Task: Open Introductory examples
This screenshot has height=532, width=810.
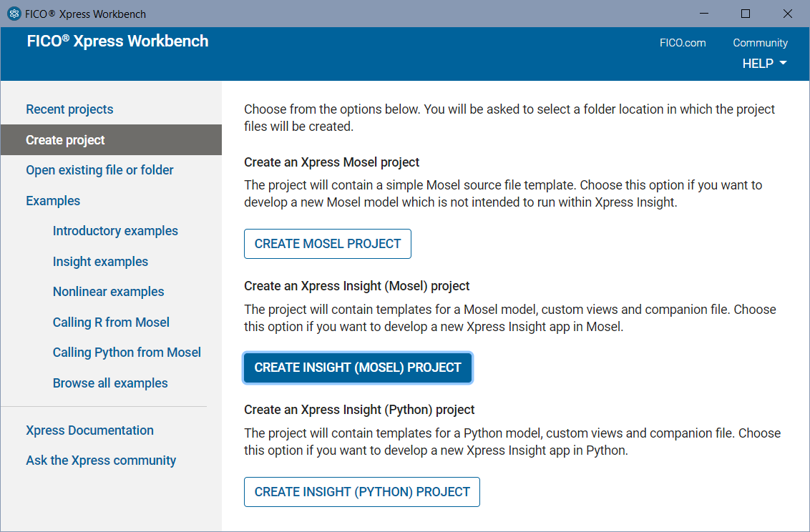Action: (115, 231)
